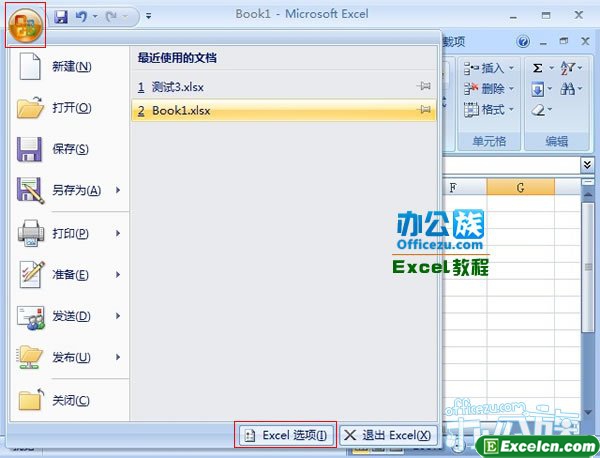The height and width of the screenshot is (458, 600).
Task: Open the Excel 选项(I) button
Action: tap(285, 435)
